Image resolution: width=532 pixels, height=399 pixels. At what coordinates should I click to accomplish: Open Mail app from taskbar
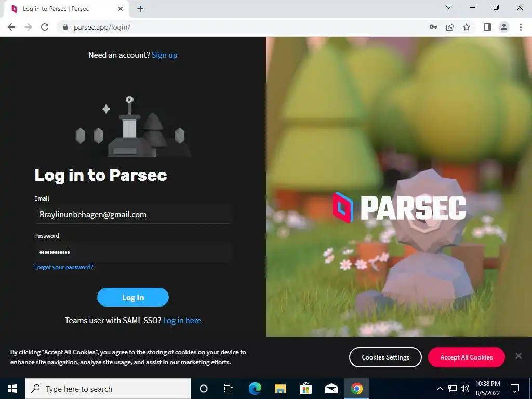click(331, 389)
